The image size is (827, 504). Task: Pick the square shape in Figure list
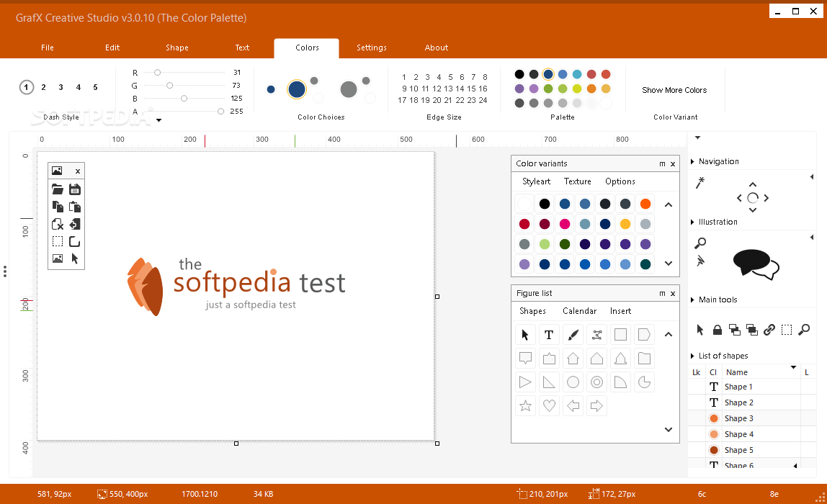click(x=620, y=335)
